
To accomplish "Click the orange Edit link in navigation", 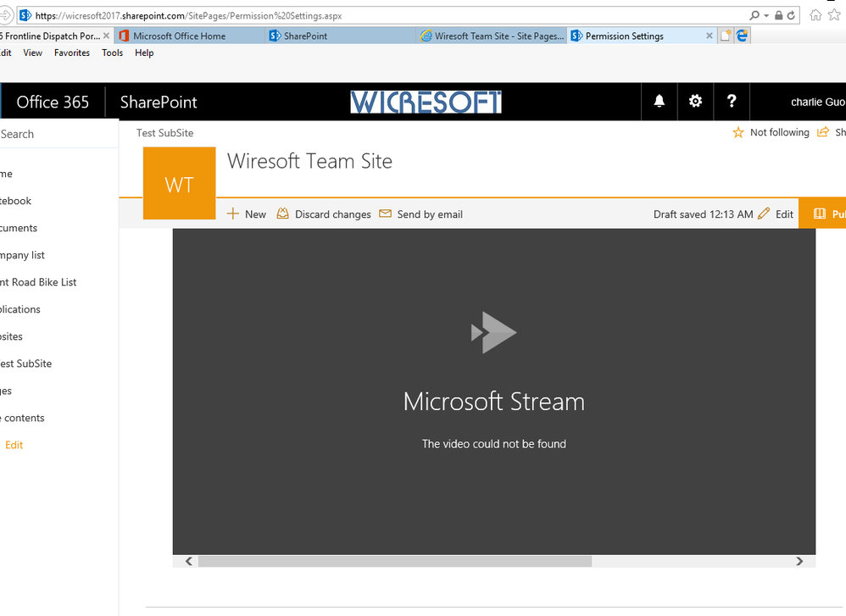I will 14,445.
